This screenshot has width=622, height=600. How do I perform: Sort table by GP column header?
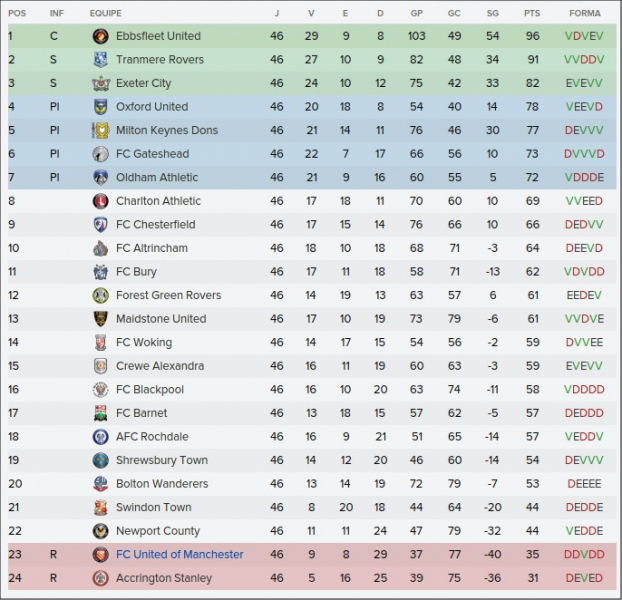coord(416,13)
